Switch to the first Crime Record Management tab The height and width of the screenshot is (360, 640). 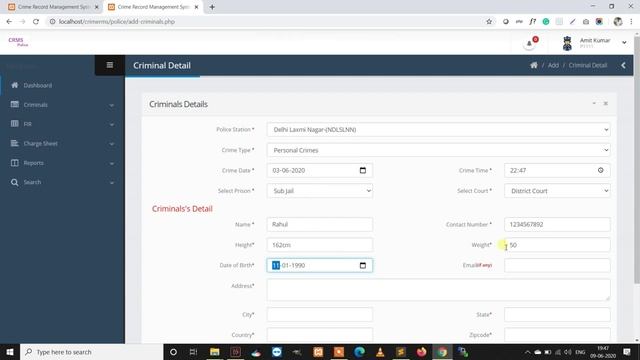coord(52,7)
